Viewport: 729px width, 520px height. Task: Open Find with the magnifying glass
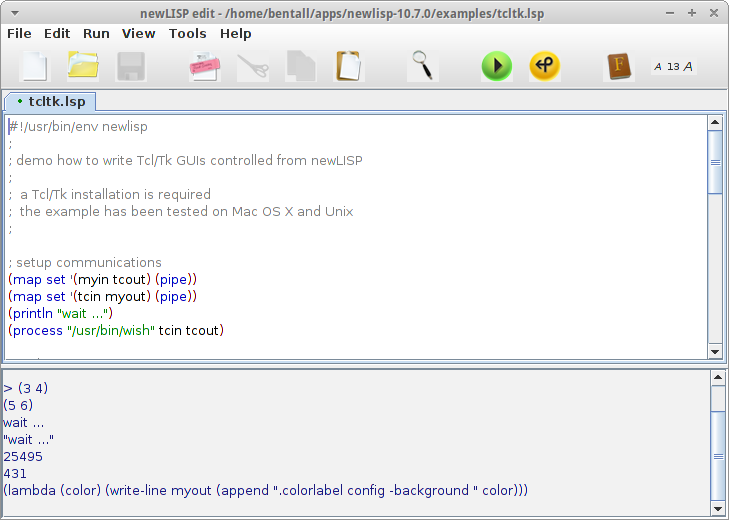click(x=423, y=67)
